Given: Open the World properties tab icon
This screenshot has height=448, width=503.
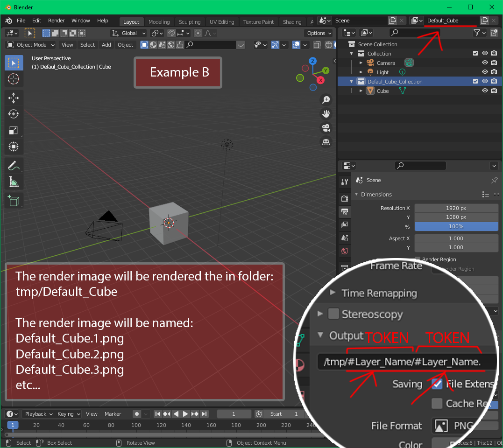Looking at the screenshot, I should pos(345,251).
